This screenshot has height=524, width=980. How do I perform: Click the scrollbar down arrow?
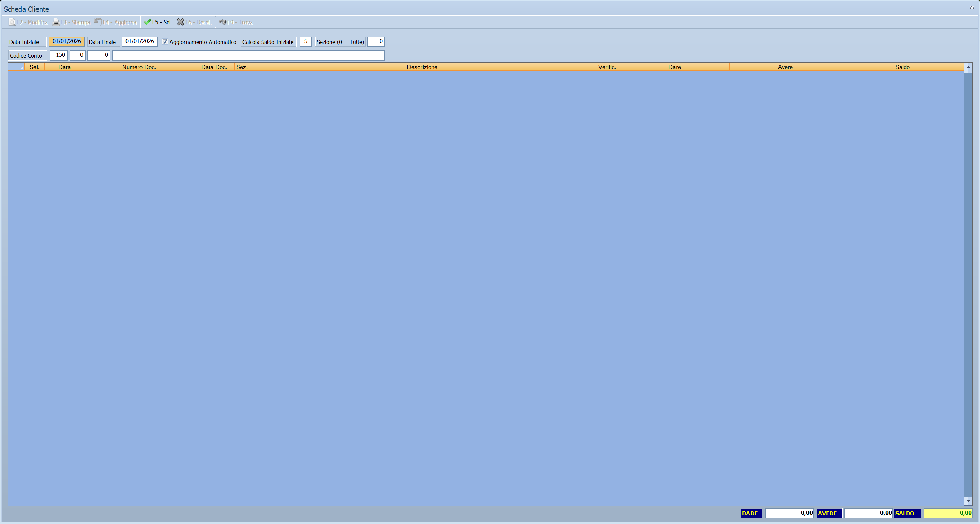[968, 501]
